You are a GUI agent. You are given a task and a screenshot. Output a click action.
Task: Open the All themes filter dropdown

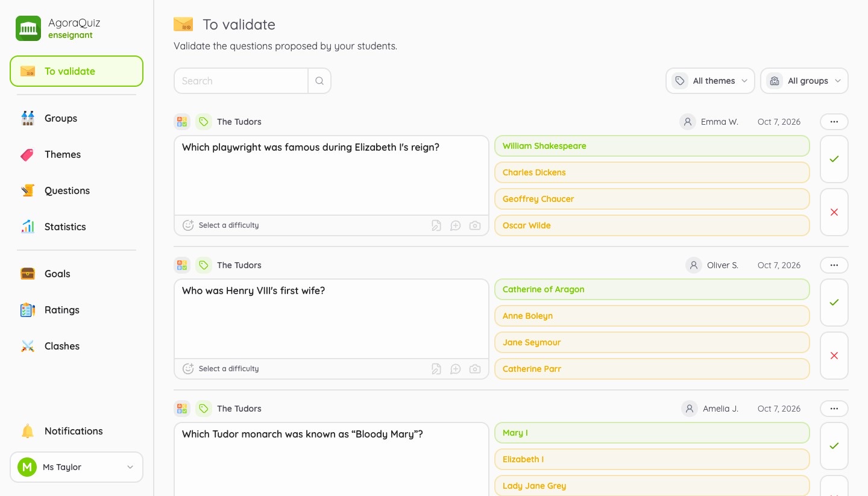(x=710, y=81)
